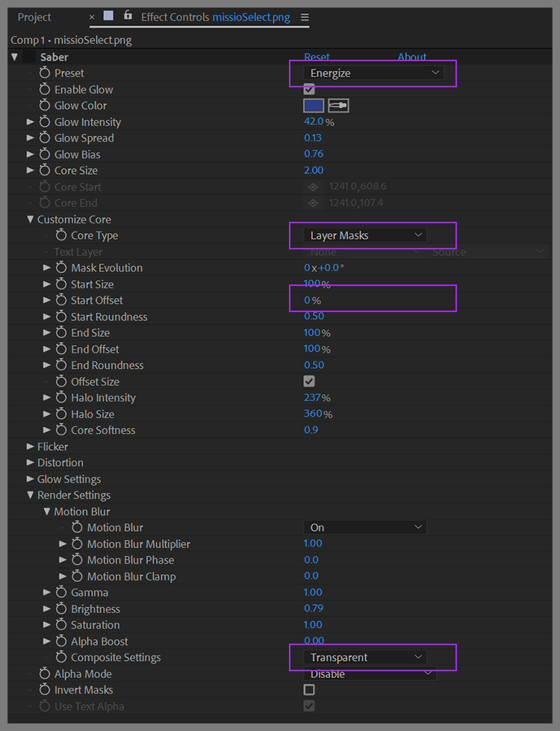Click stopwatch next to End Roundness

tap(61, 365)
